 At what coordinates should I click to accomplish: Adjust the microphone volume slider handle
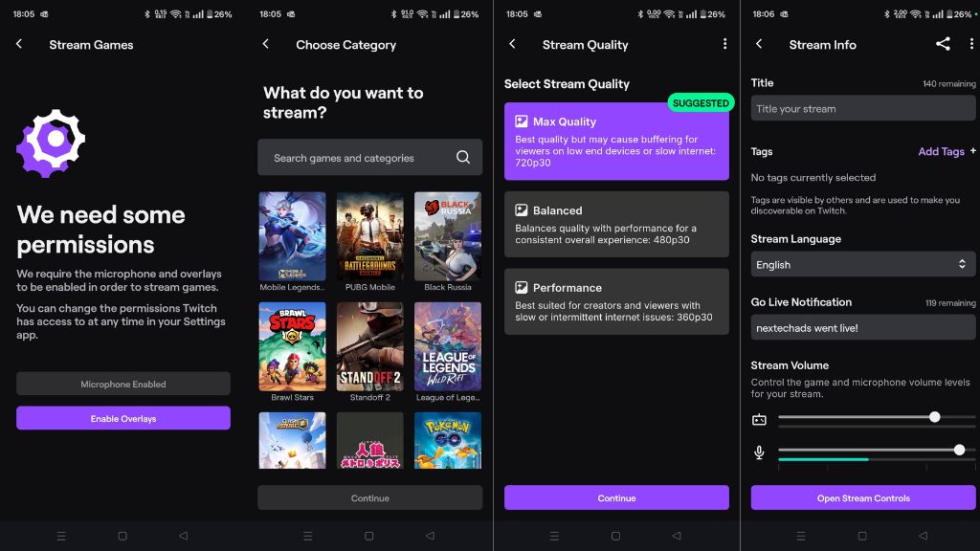959,450
